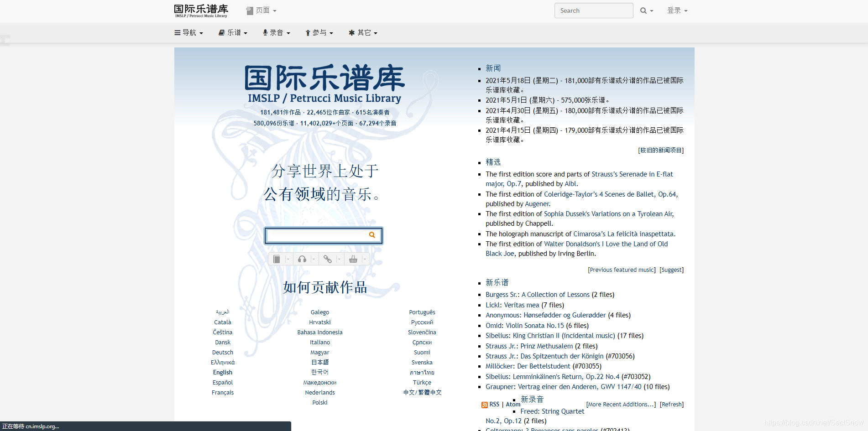Switch language to 한국어
This screenshot has height=431, width=868.
pos(320,373)
